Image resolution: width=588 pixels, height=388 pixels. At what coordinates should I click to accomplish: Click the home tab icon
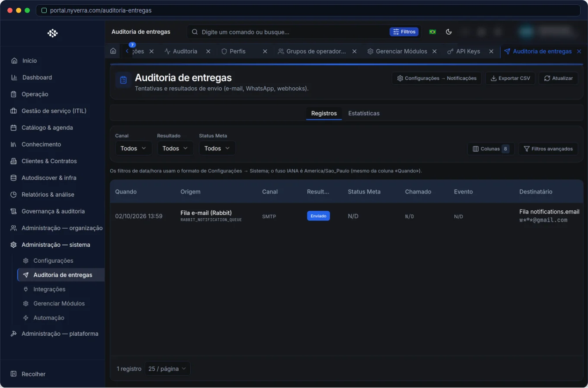point(113,51)
